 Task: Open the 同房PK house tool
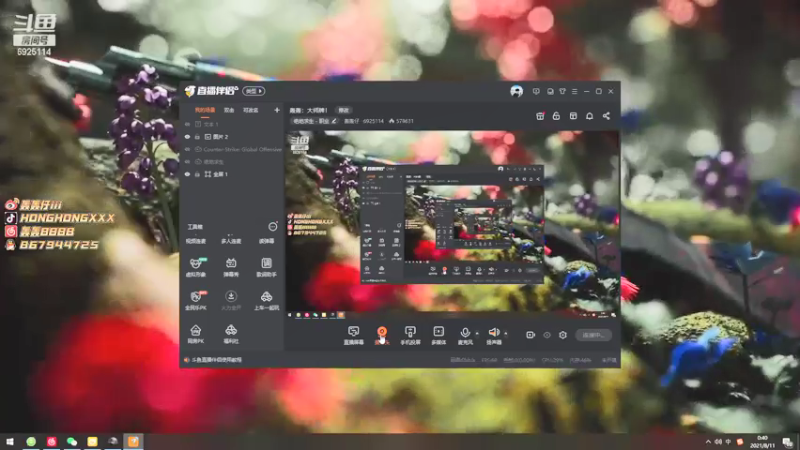[x=195, y=334]
